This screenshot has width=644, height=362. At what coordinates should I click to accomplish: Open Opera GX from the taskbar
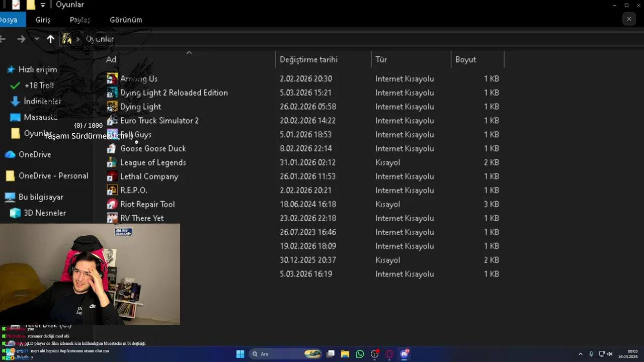pyautogui.click(x=389, y=354)
